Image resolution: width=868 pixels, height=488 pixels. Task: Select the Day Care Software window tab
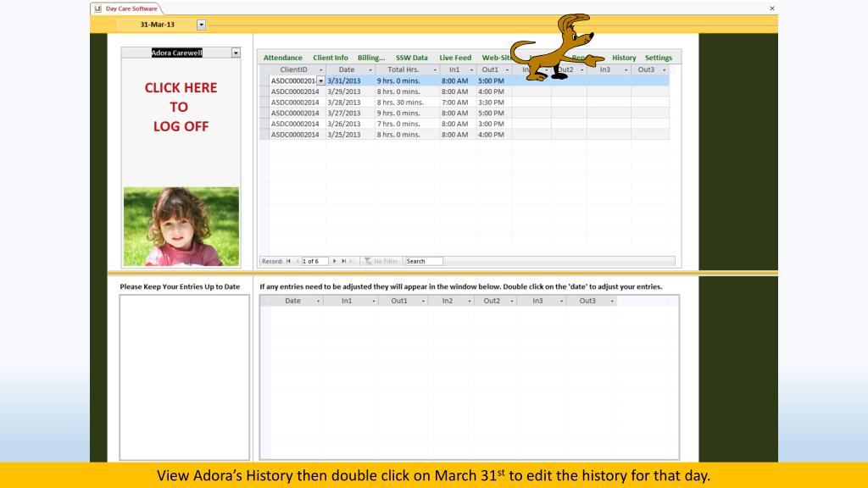pyautogui.click(x=127, y=8)
